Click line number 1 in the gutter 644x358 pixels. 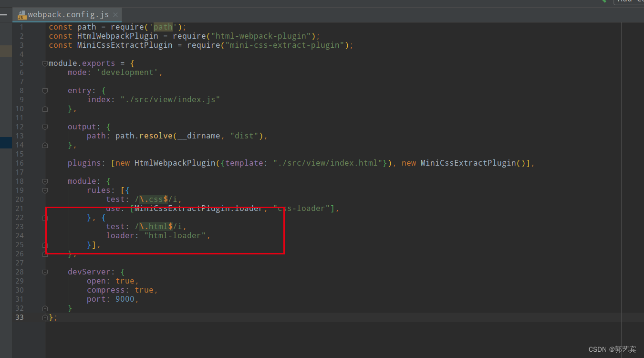point(21,27)
